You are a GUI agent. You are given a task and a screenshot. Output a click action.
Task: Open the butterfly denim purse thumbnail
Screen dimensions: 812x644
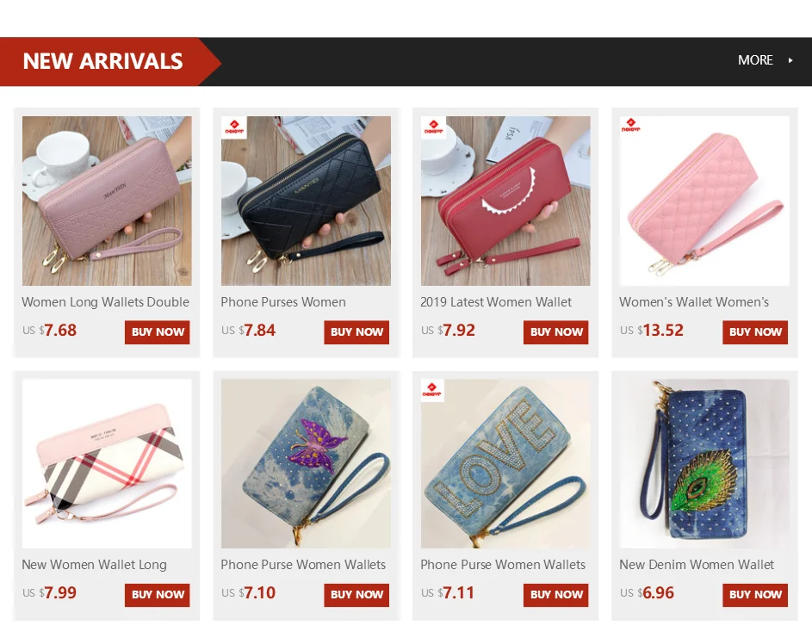point(306,464)
